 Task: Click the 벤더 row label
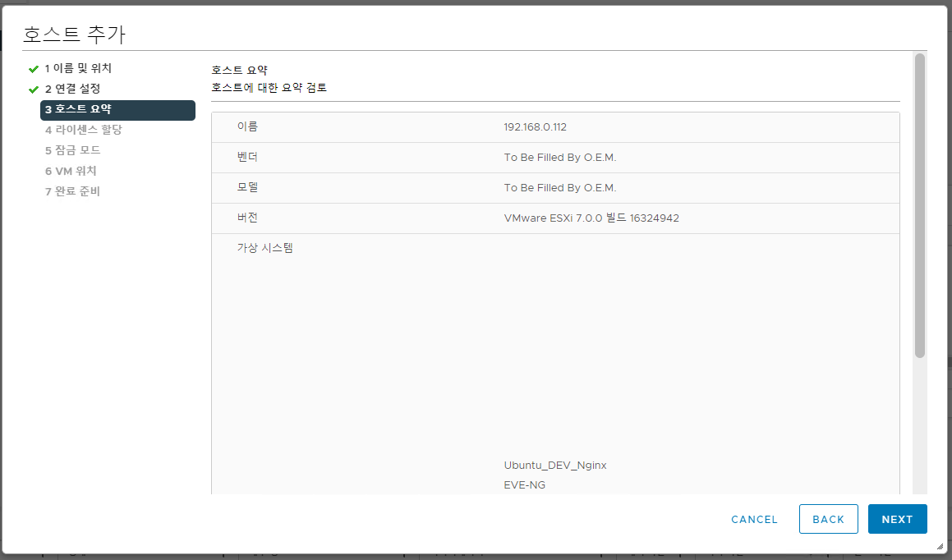(x=247, y=157)
